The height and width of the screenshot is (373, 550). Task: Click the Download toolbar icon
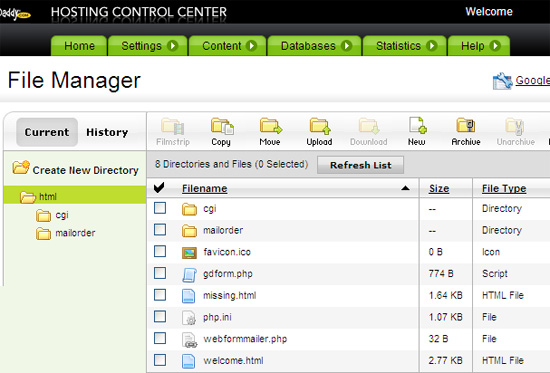[x=369, y=127]
